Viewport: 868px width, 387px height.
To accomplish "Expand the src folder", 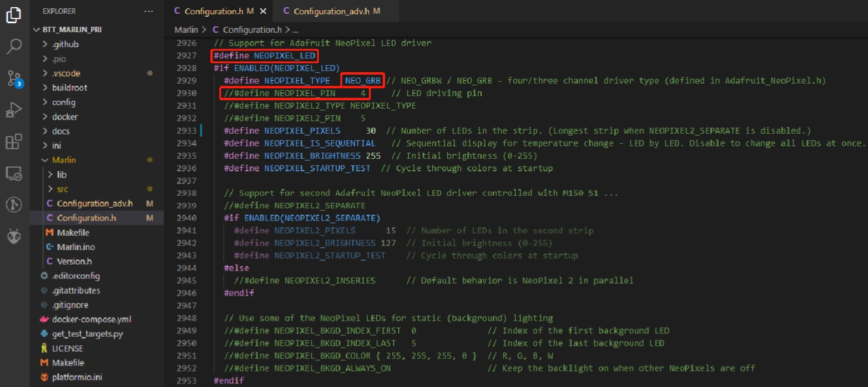I will pyautogui.click(x=63, y=189).
